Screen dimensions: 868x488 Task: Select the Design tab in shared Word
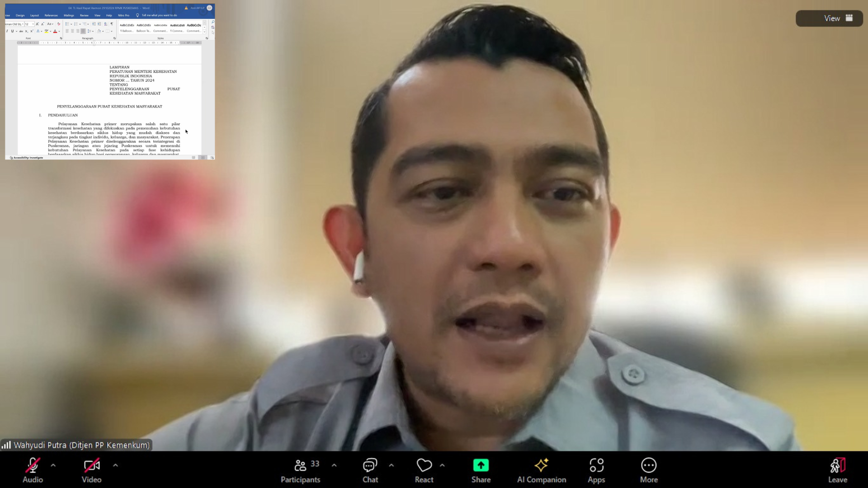[20, 15]
